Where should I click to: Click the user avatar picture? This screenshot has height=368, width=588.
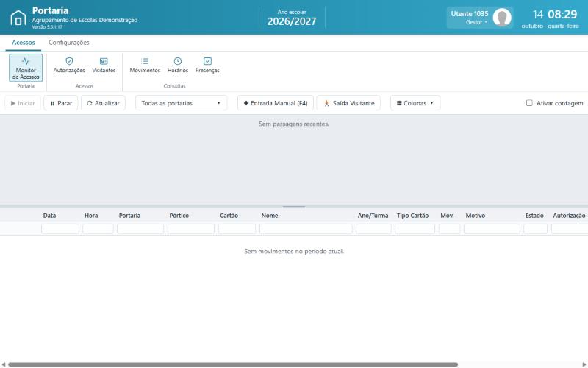[x=502, y=17]
